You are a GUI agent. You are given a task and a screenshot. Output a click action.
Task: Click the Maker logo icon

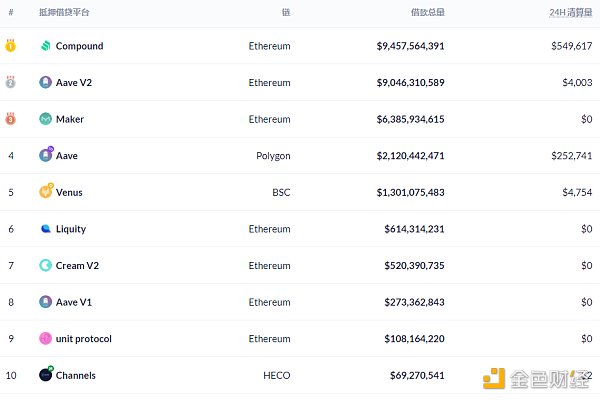46,119
